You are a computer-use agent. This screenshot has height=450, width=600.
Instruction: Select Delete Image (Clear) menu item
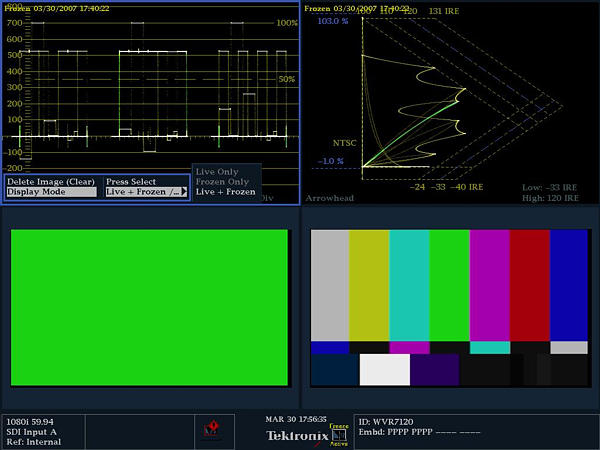[51, 181]
